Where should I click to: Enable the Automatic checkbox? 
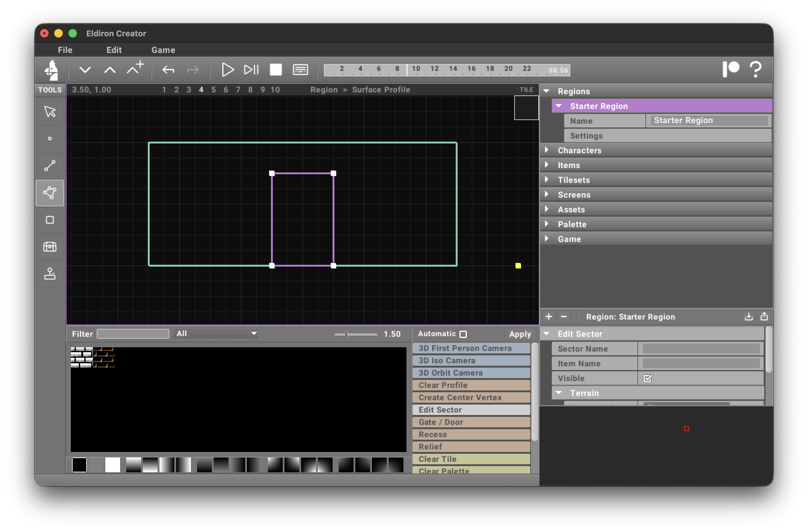pos(463,334)
